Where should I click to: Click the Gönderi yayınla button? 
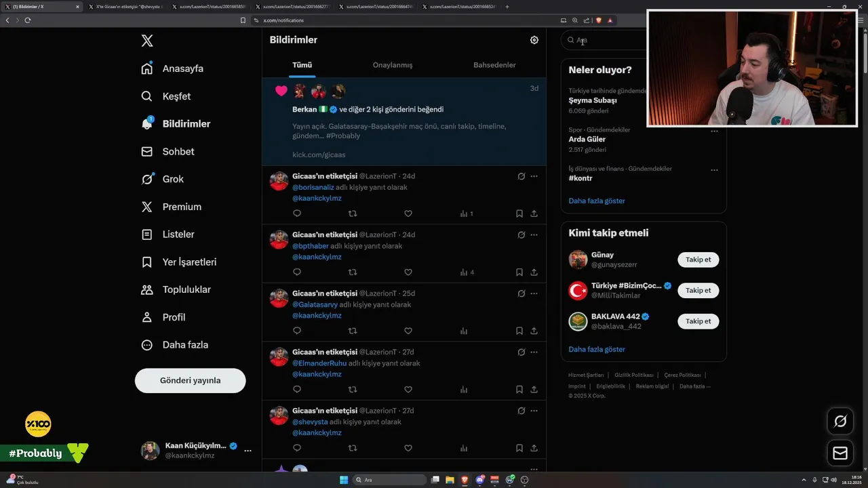point(191,380)
